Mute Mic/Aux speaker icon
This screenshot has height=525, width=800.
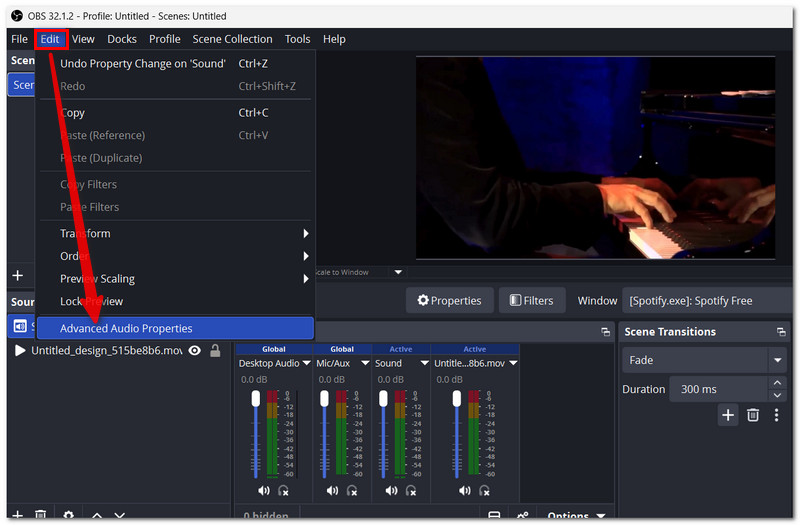tap(332, 491)
